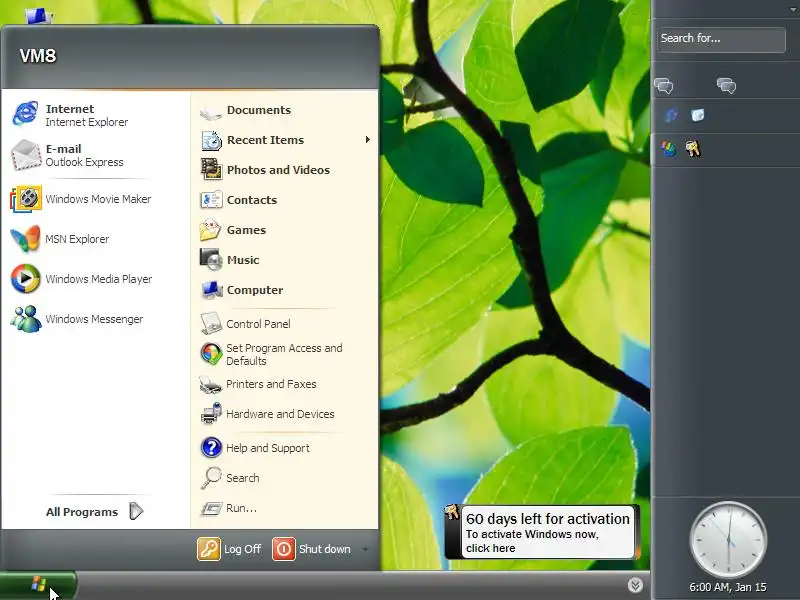800x600 pixels.
Task: Start Windows Media Player
Action: (x=82, y=279)
